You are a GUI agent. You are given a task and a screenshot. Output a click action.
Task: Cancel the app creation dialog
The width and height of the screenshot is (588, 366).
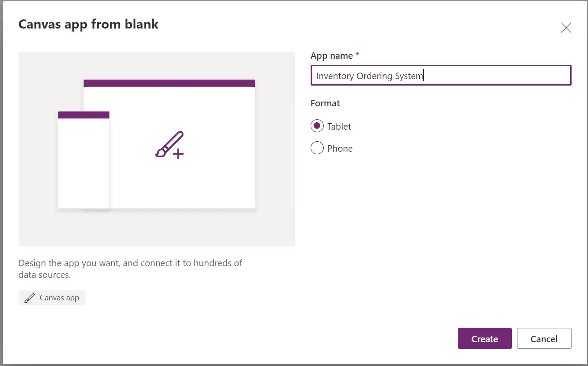(x=544, y=339)
